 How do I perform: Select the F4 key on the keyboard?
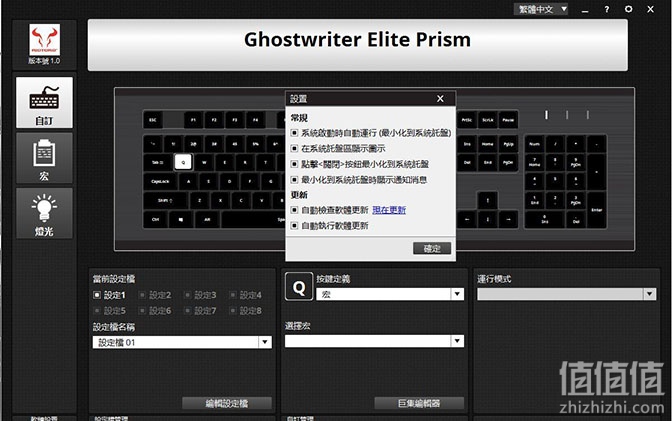coord(255,120)
